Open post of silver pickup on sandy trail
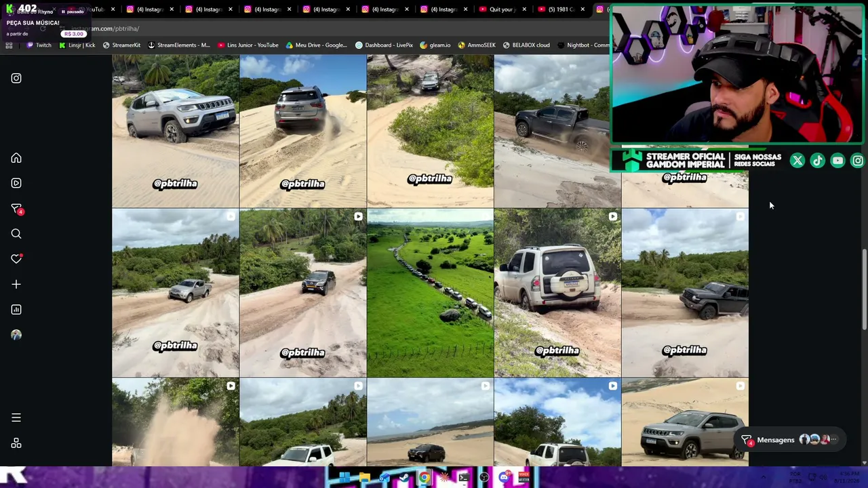 176,293
